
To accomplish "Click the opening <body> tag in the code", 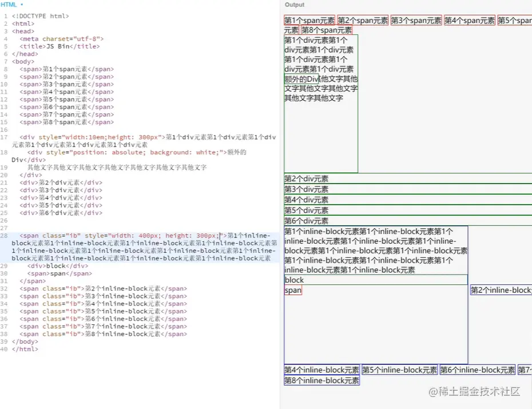I will click(x=23, y=61).
